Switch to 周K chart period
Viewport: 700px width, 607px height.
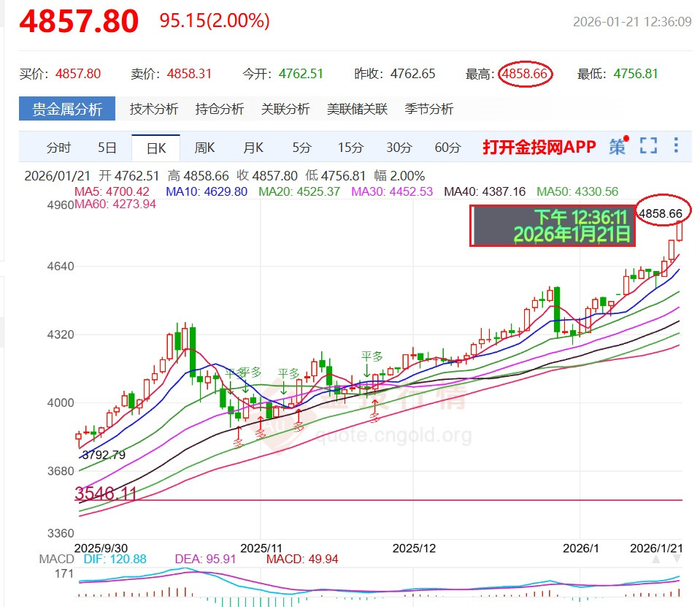tap(204, 148)
